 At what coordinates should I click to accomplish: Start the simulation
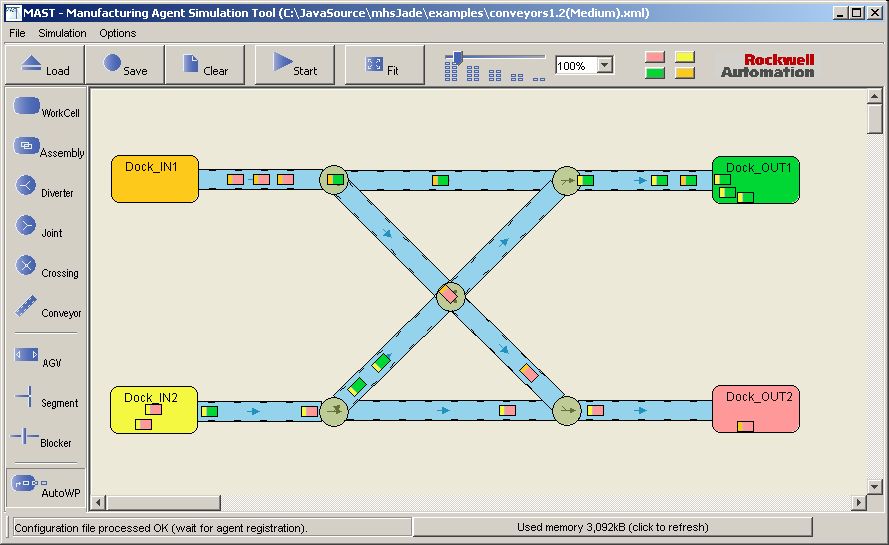click(295, 65)
